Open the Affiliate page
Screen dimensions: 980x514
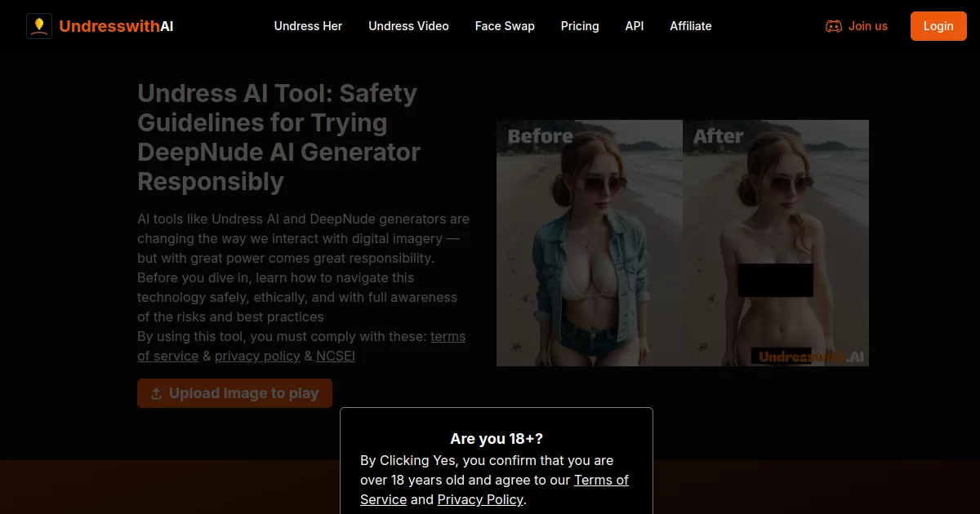[690, 26]
